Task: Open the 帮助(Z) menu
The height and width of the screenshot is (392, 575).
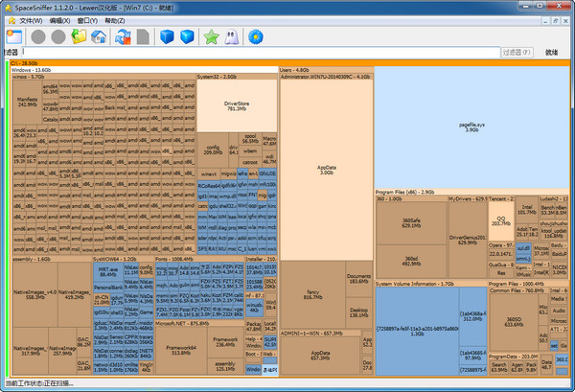Action: pos(114,19)
